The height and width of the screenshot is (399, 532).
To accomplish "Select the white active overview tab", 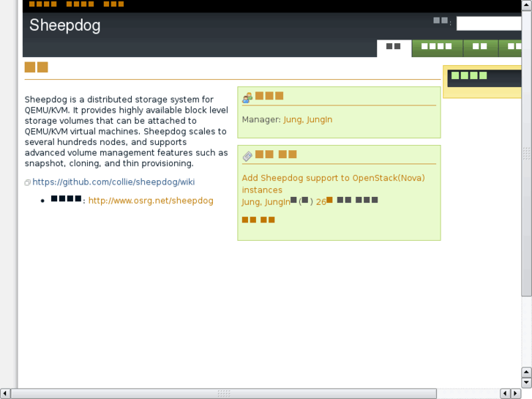I will (x=394, y=48).
